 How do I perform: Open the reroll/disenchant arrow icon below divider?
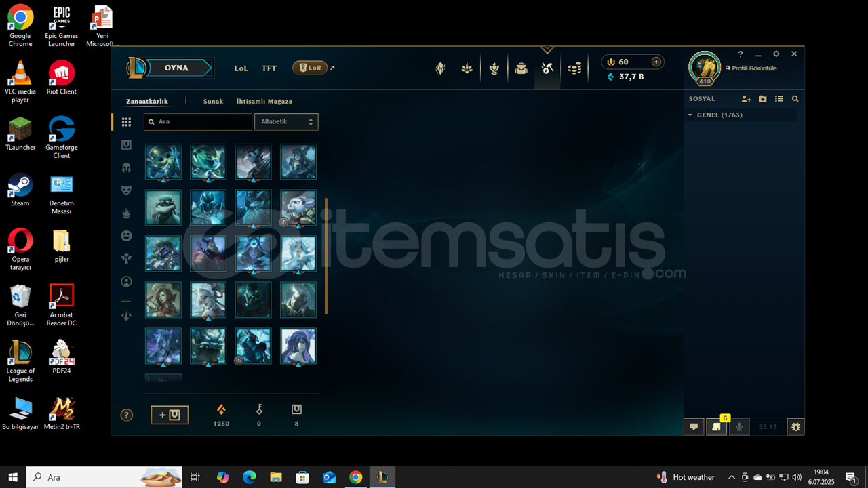[x=126, y=316]
